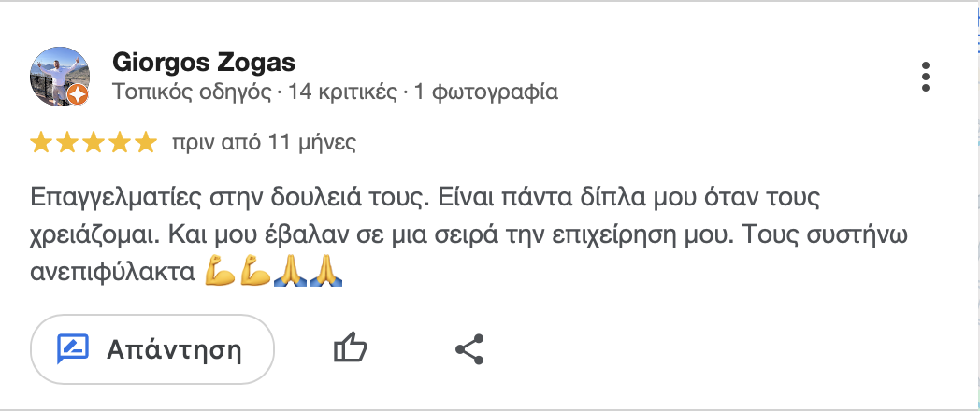Image resolution: width=980 pixels, height=411 pixels.
Task: Click the second flexed biceps emoji
Action: [x=255, y=273]
